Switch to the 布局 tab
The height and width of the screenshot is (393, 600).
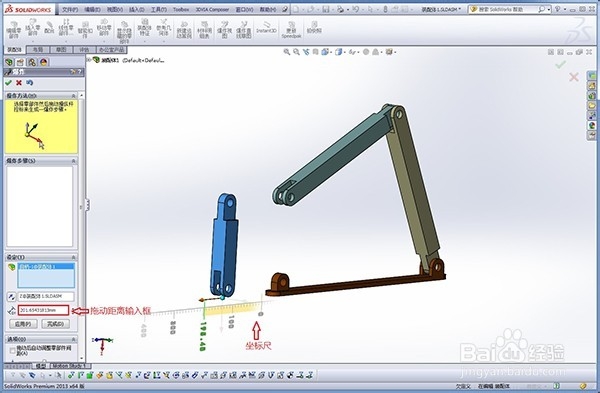(38, 49)
